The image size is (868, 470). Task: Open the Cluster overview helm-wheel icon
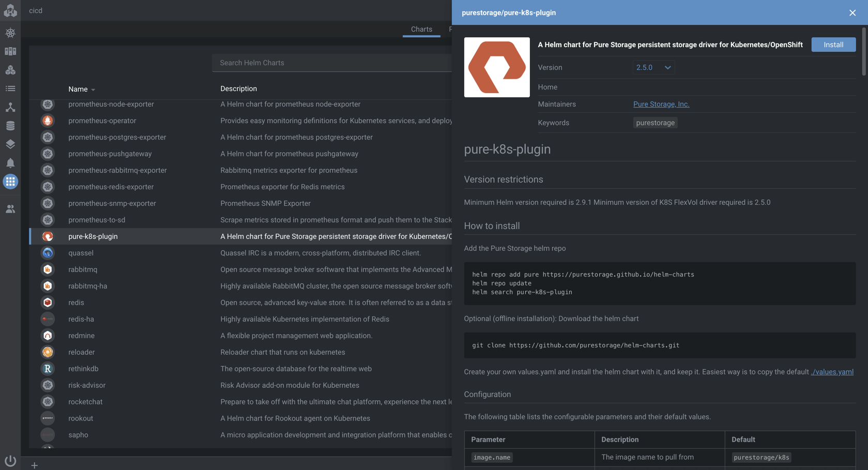(x=10, y=33)
